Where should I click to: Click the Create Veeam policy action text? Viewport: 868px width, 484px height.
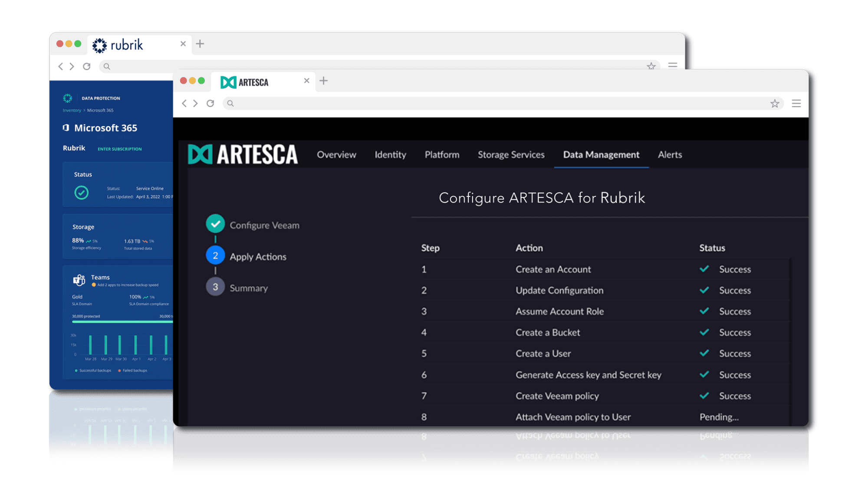(557, 396)
